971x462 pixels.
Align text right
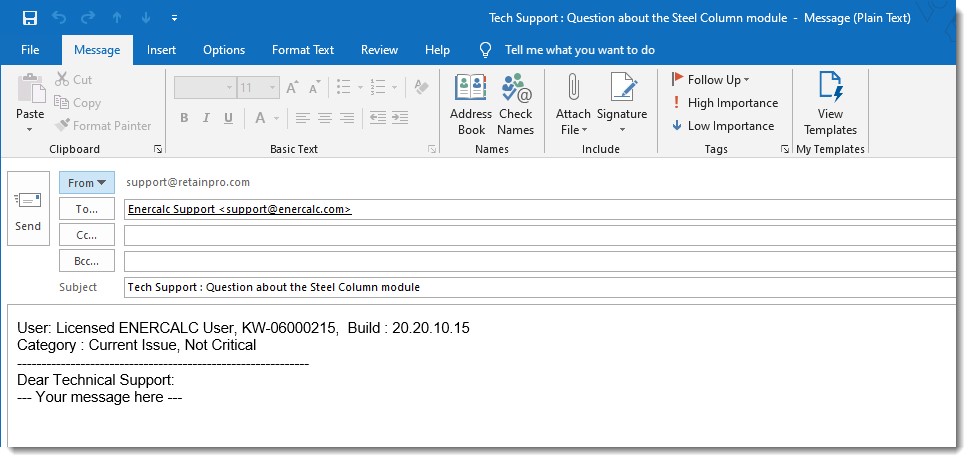pos(347,118)
